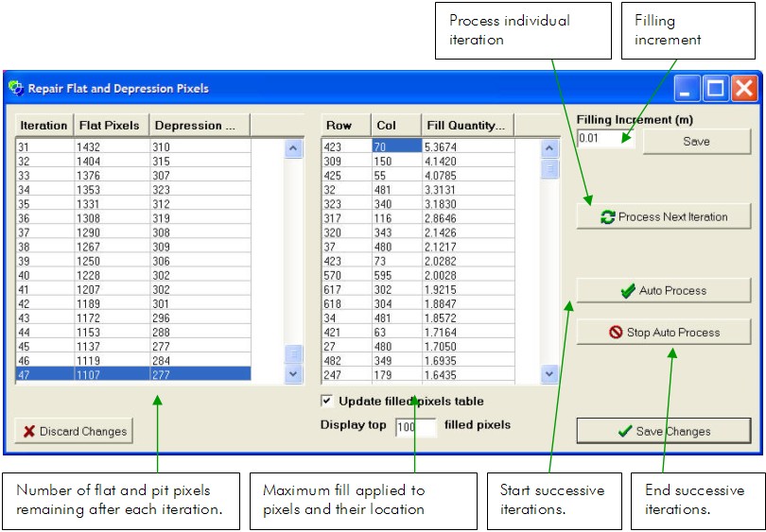The width and height of the screenshot is (766, 532).
Task: Select the Col cell containing 70
Action: coord(395,146)
